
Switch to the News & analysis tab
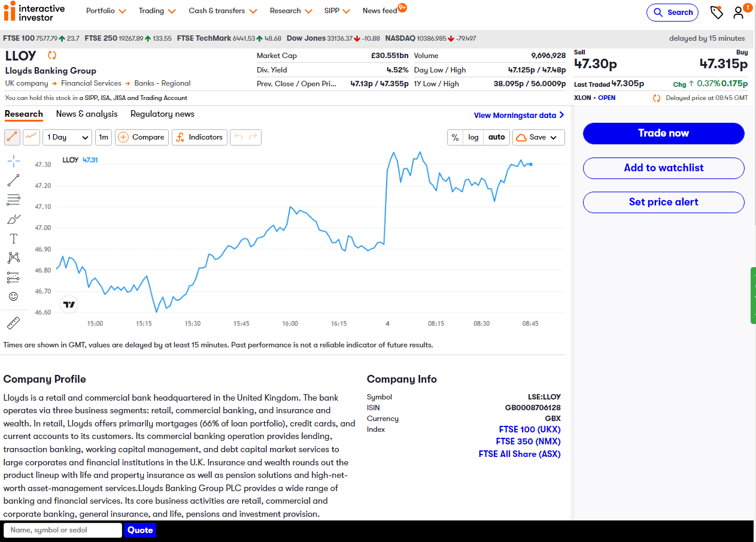click(86, 114)
